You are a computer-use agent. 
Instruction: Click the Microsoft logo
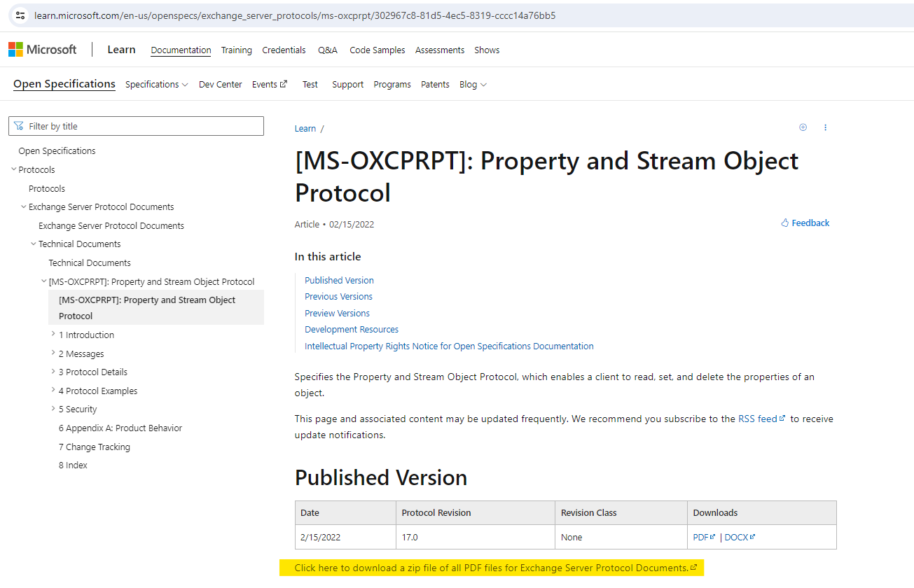point(42,50)
